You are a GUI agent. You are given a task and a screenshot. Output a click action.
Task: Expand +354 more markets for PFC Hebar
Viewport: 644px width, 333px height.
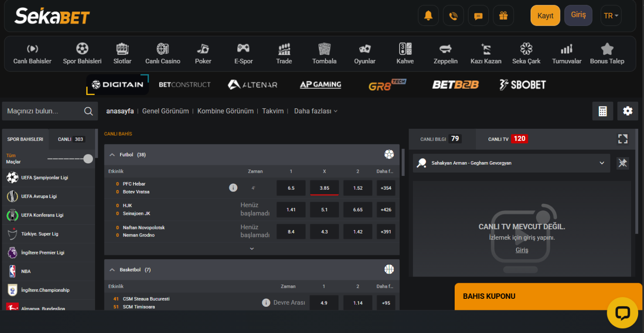[x=386, y=188]
